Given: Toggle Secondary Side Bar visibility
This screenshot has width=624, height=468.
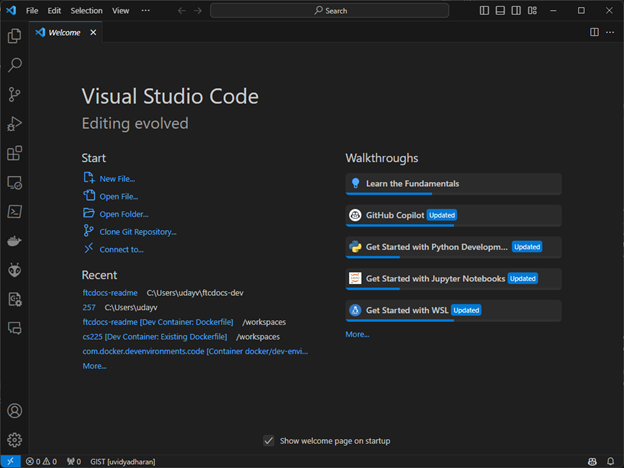Looking at the screenshot, I should point(516,10).
